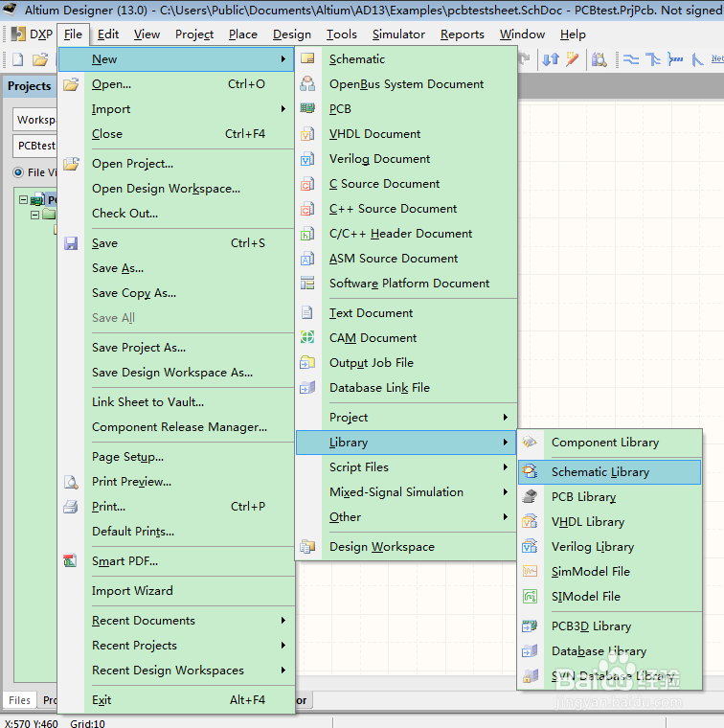Viewport: 724px width, 728px height.
Task: Click the Schematic document icon in New submenu
Action: click(307, 59)
